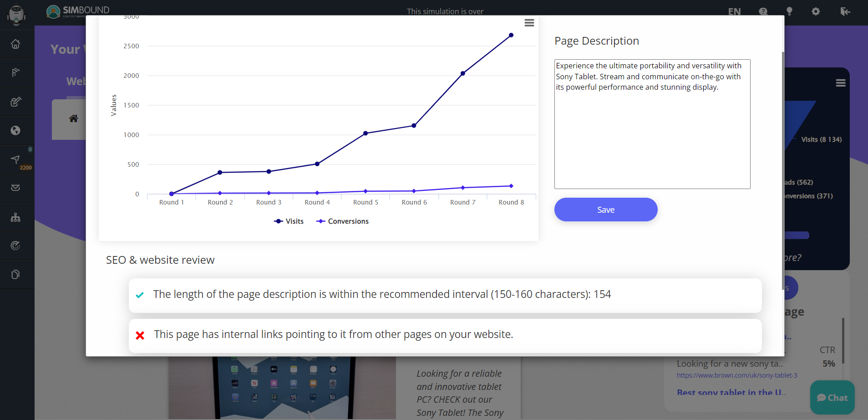Open the flag icon in the sidebar
This screenshot has height=420, width=868.
[x=15, y=72]
